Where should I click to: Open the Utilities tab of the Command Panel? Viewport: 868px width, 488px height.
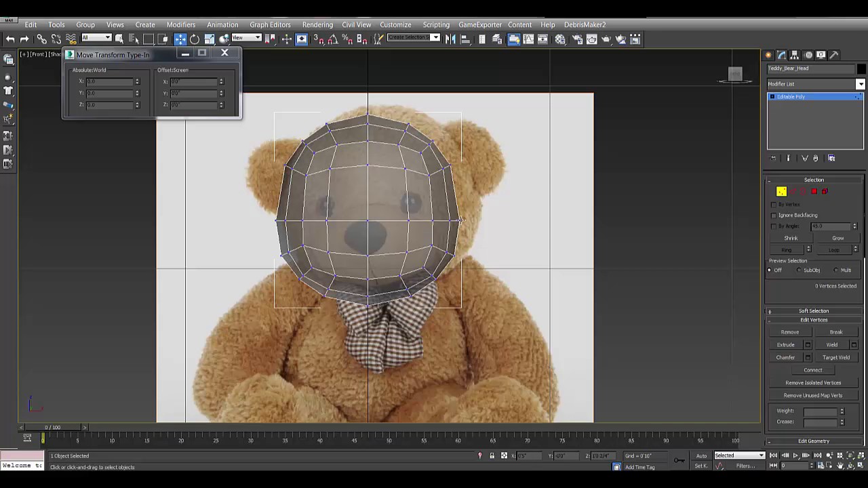click(x=834, y=55)
